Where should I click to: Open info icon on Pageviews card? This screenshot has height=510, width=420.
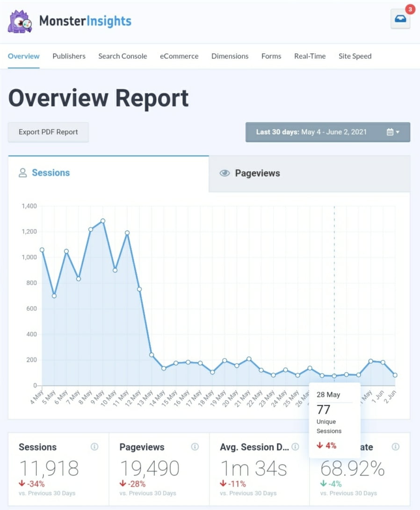tap(195, 446)
